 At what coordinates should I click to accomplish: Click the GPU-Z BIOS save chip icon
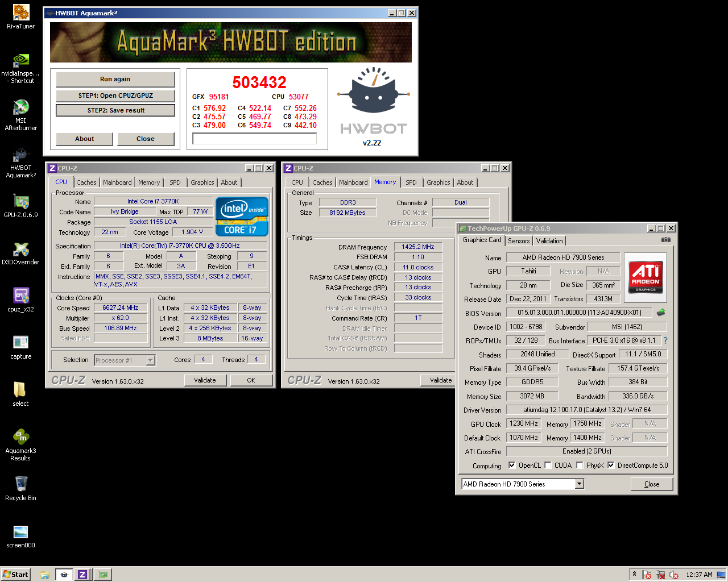[661, 313]
